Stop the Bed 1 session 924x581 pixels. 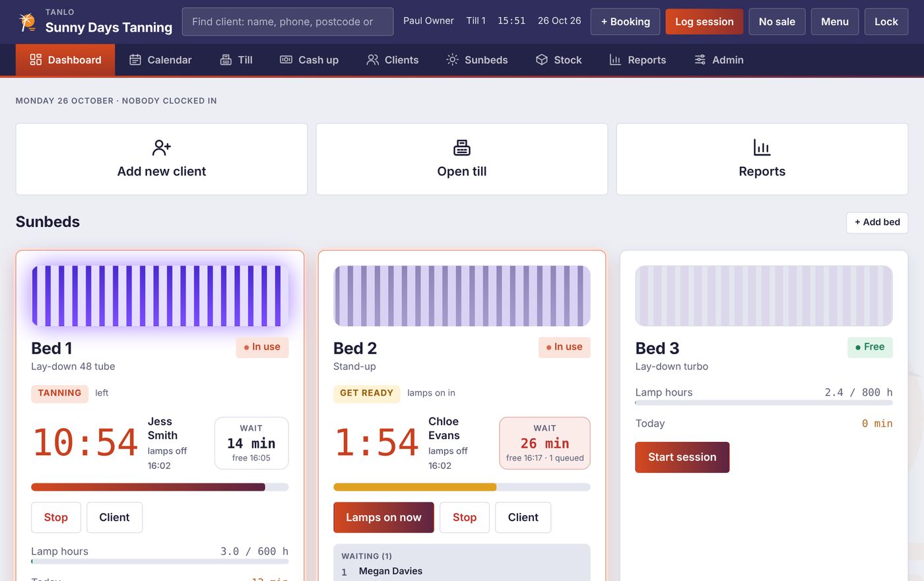point(56,518)
